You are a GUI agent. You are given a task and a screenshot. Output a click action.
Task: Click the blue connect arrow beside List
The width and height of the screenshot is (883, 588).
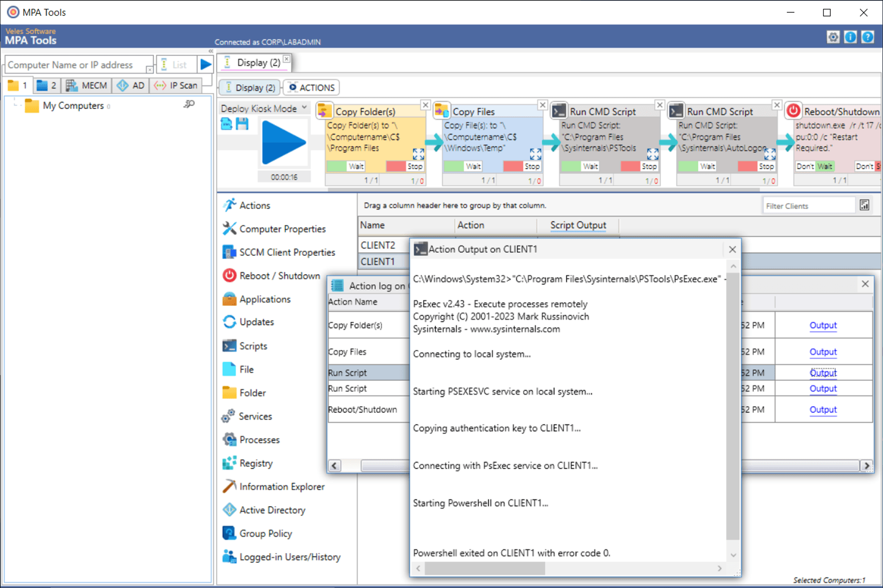(x=205, y=64)
